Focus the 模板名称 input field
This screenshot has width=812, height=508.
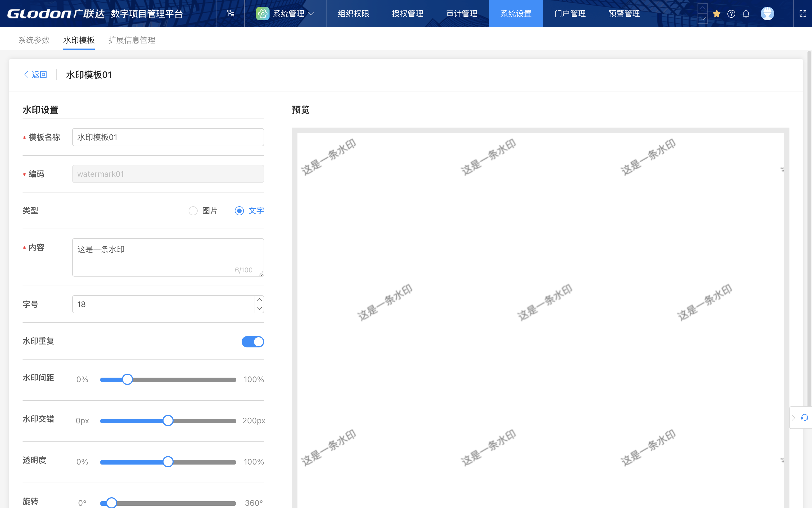[168, 137]
